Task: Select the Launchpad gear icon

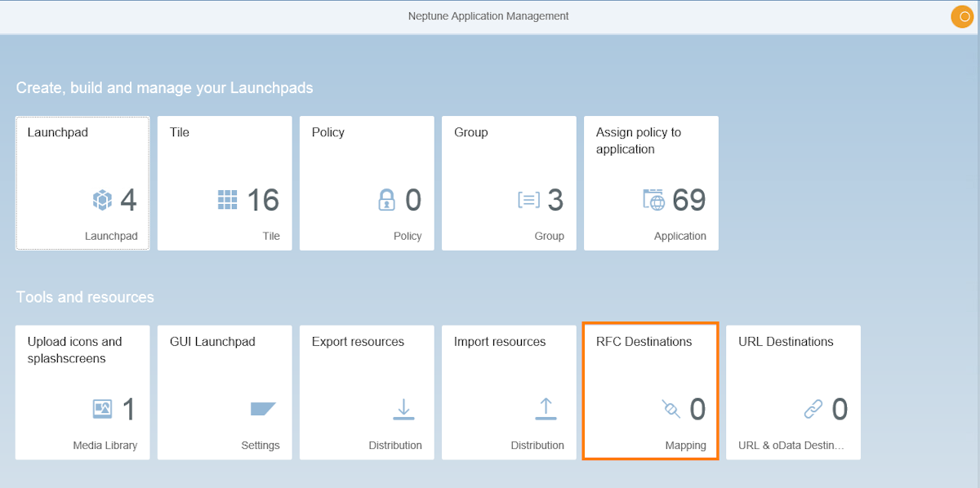Action: 102,198
